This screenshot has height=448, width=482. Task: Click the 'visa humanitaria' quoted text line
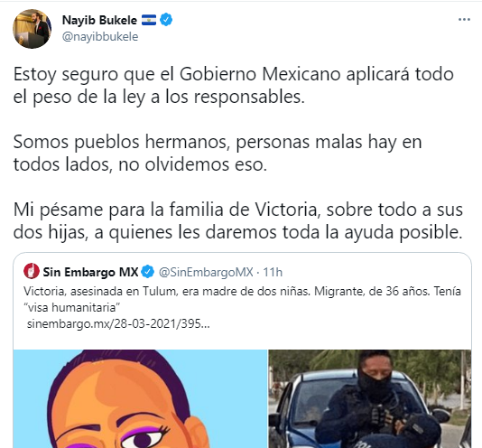pos(71,307)
